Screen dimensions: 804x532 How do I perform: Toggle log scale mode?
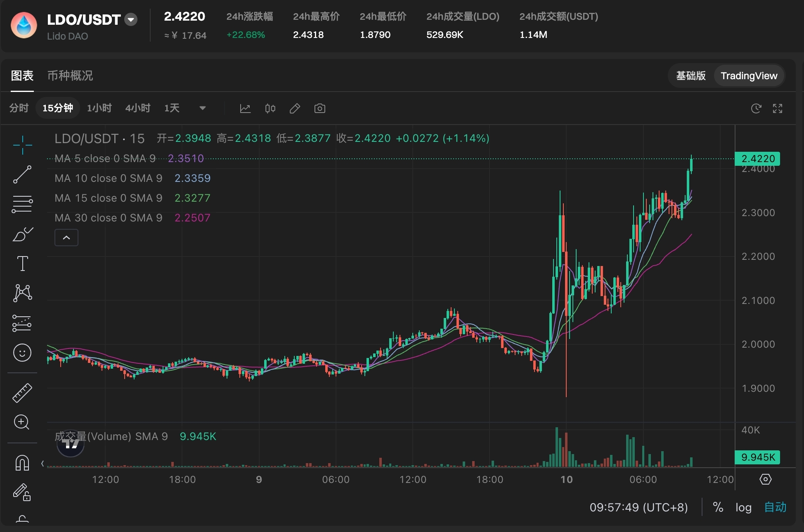[743, 507]
